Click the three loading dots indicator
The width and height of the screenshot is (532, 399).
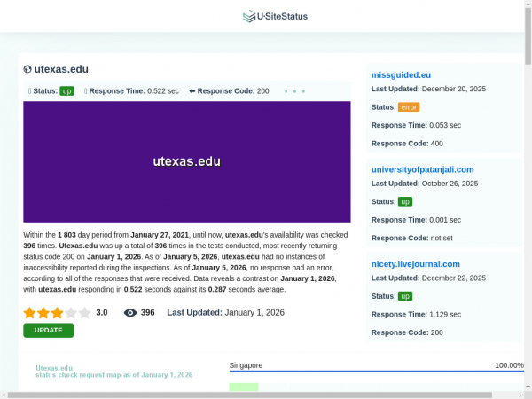tap(294, 91)
